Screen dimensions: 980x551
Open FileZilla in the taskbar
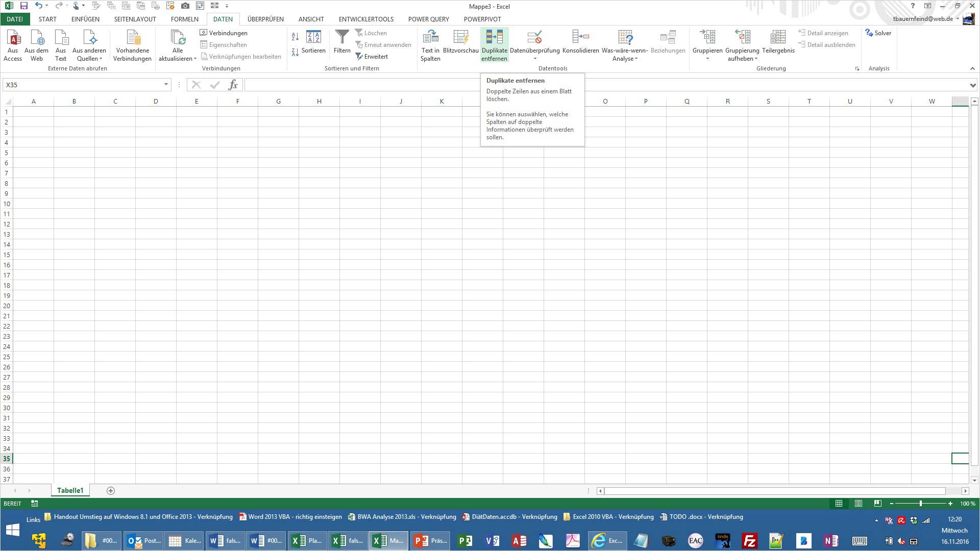point(749,541)
